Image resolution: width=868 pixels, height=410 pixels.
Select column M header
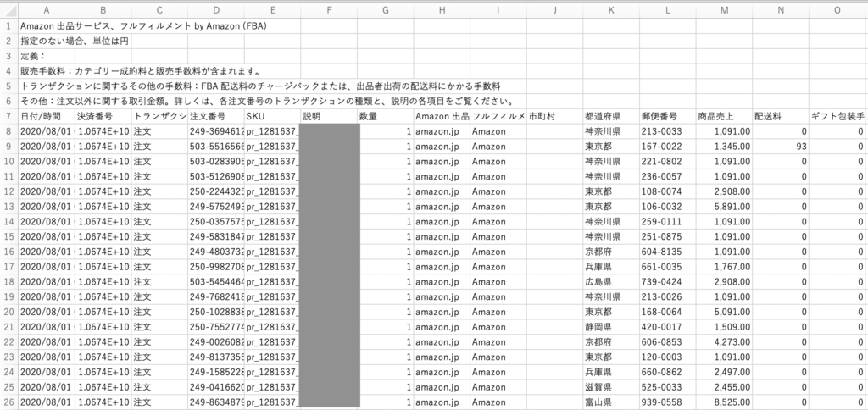pos(724,10)
